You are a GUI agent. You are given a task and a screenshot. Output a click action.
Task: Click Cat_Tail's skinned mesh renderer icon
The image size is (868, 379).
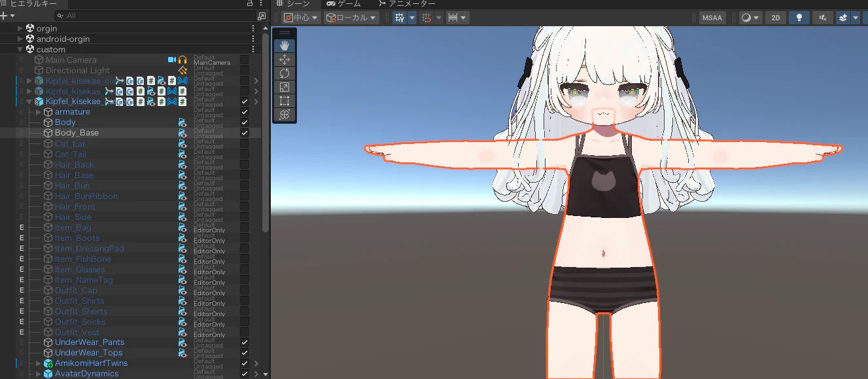coord(182,154)
